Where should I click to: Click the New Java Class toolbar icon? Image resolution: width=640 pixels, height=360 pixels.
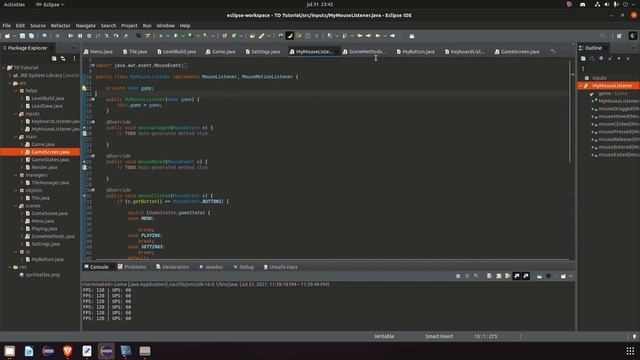[234, 36]
